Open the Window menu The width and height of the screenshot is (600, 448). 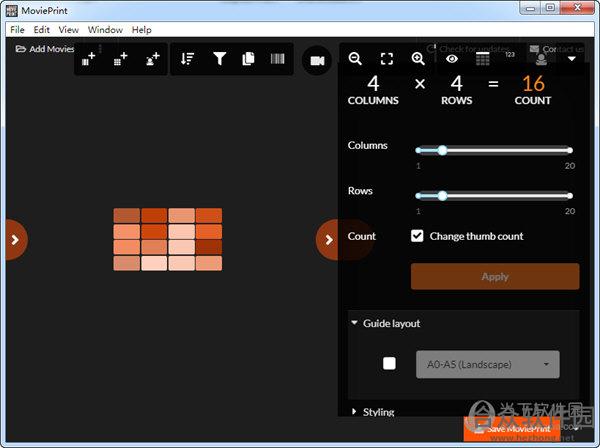tap(105, 30)
